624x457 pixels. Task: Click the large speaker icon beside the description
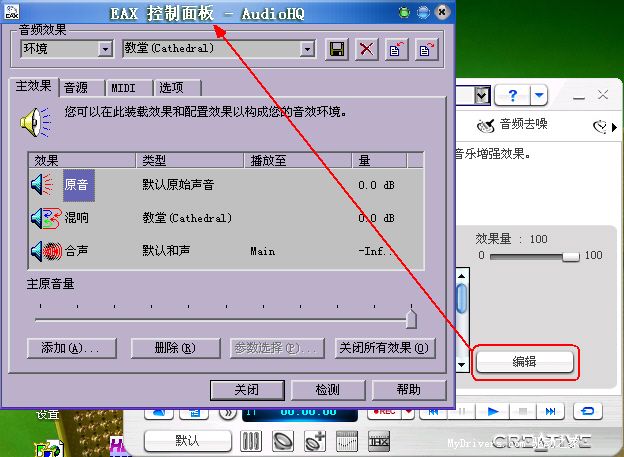tap(35, 122)
